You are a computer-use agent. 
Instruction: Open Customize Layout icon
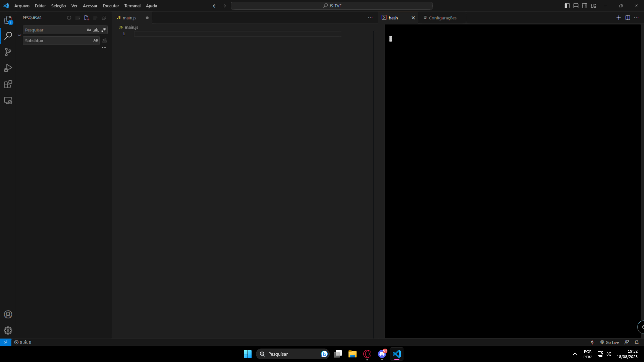pos(594,6)
